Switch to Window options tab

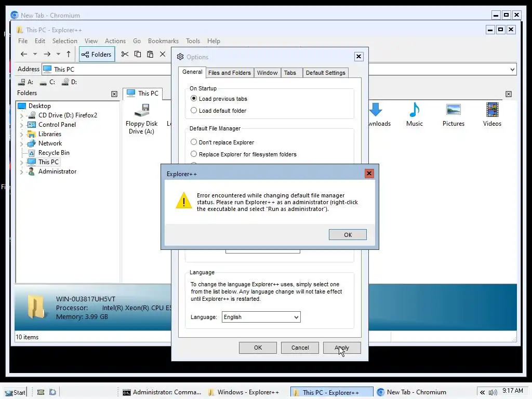(267, 73)
